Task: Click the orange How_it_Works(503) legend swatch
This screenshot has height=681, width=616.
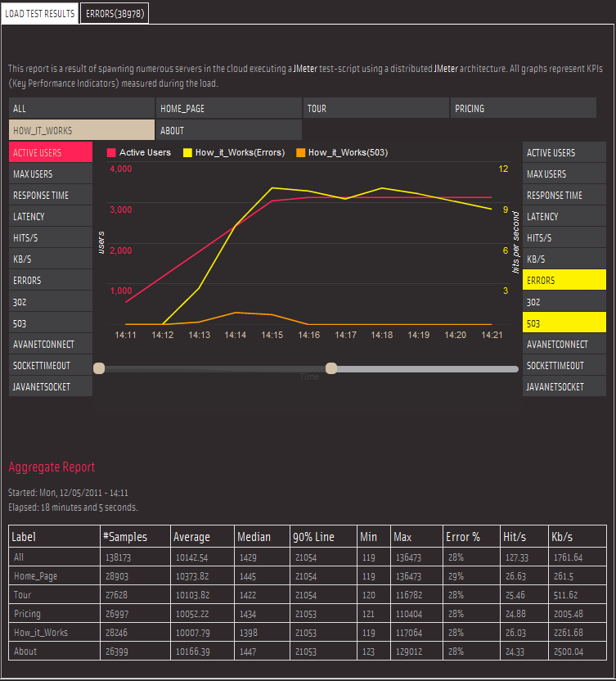Action: pos(300,152)
